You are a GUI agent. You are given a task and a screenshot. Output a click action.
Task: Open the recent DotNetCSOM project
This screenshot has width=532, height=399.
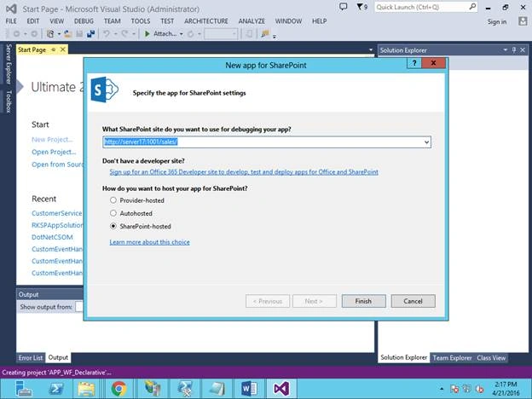click(x=52, y=237)
